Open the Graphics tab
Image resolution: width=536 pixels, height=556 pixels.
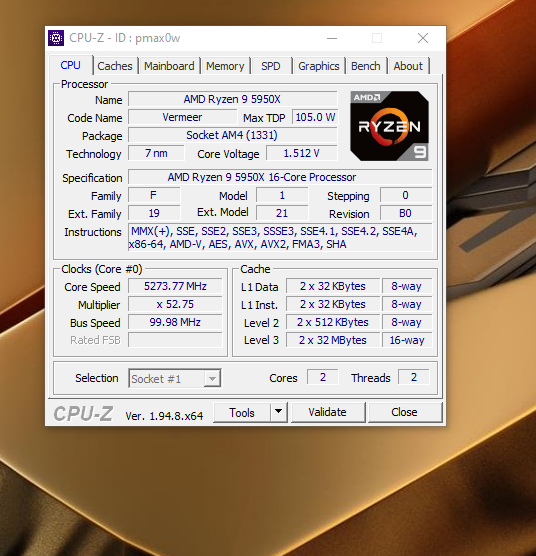[319, 66]
